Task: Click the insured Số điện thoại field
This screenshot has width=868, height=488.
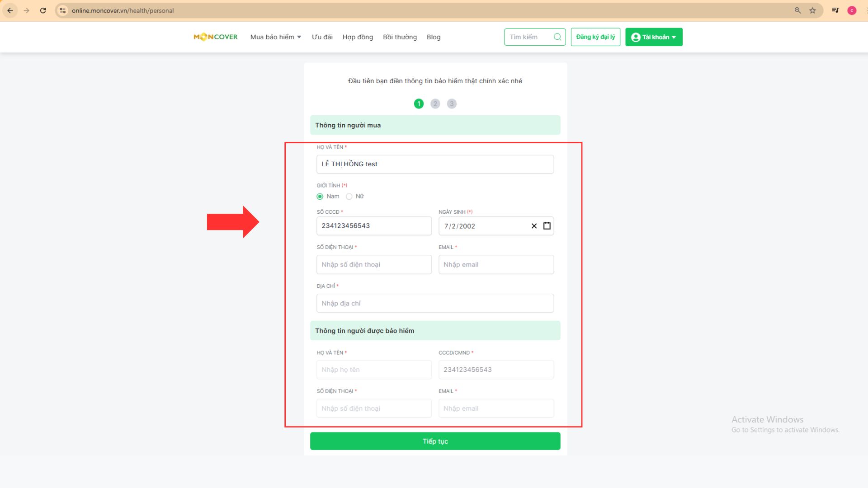Action: pos(374,408)
